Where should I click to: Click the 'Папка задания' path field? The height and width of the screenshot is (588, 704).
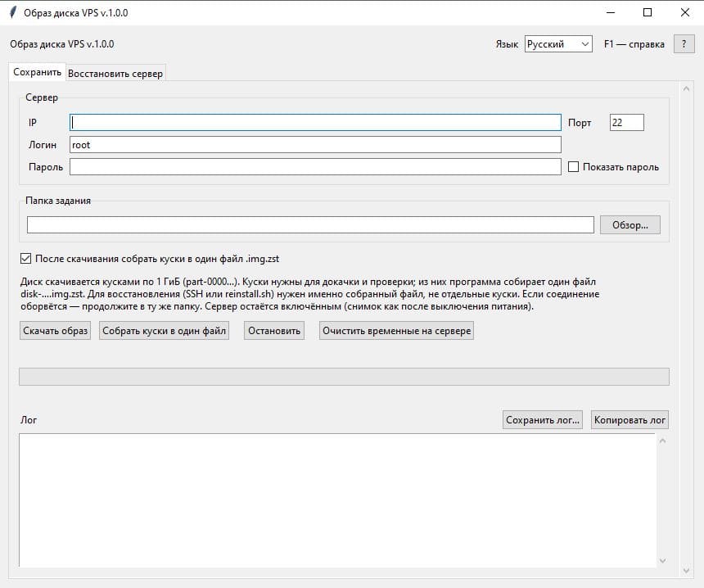click(x=310, y=225)
